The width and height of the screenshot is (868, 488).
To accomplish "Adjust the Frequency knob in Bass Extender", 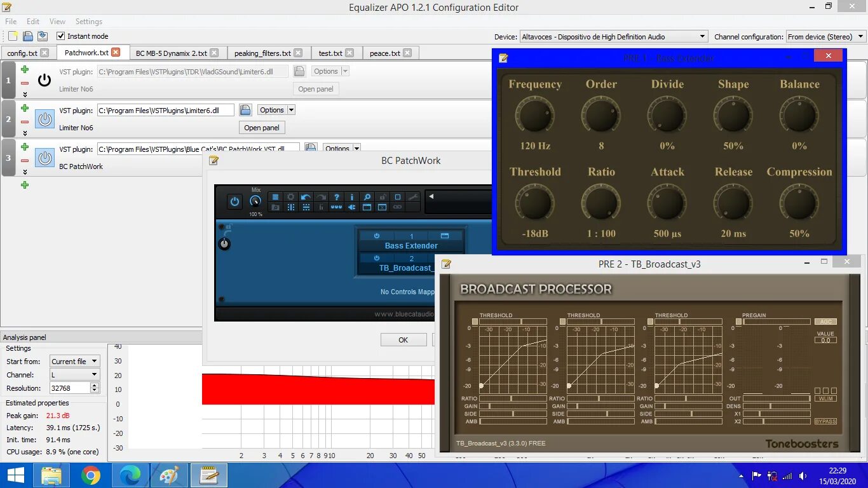I will [535, 115].
